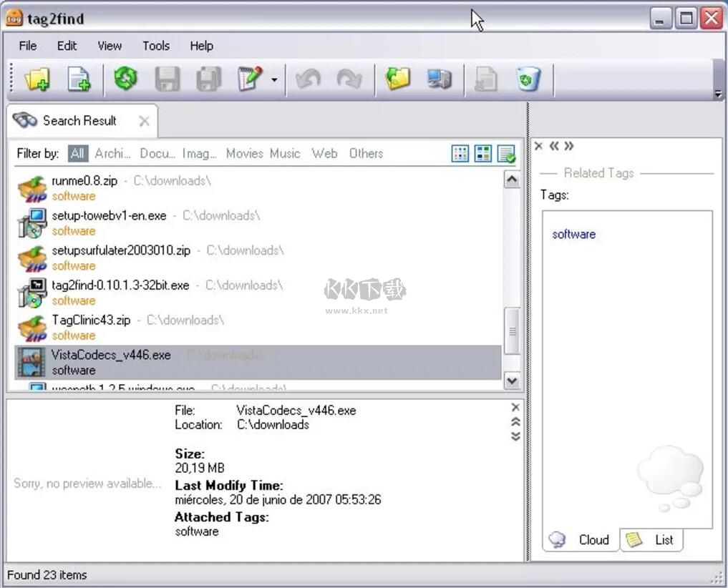Collapse the file details panel with down chevrons
The width and height of the screenshot is (728, 588).
click(x=515, y=436)
